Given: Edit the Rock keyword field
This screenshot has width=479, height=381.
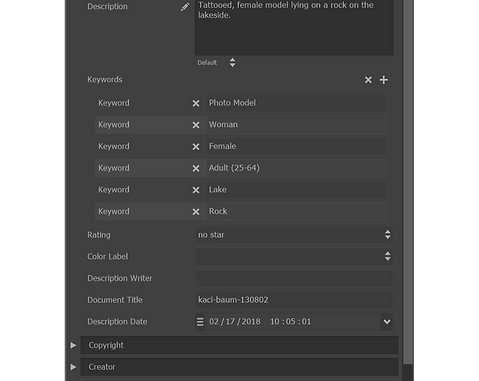Looking at the screenshot, I should point(296,211).
